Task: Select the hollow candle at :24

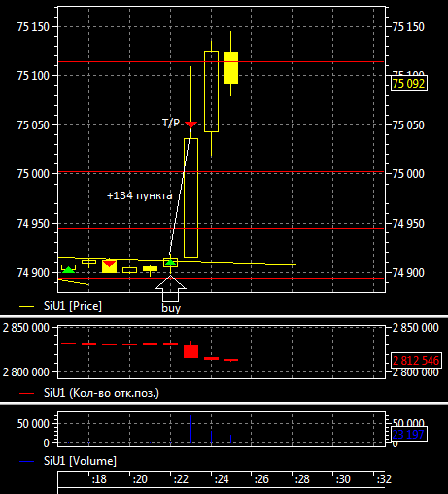Action: click(x=211, y=91)
